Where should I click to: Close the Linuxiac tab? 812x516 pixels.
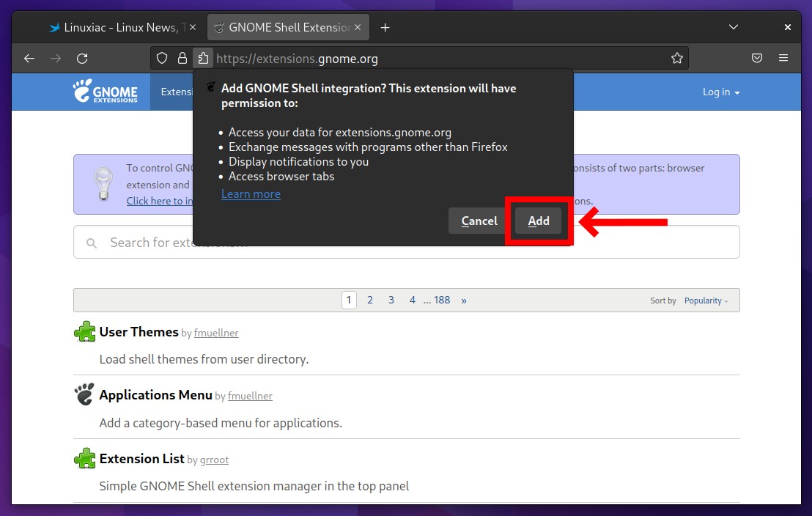[193, 27]
